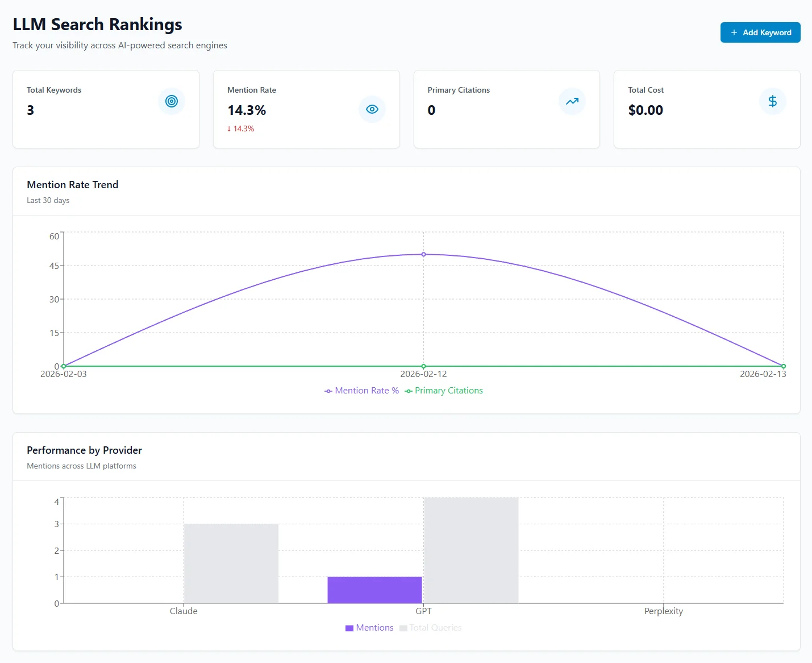Click the GPT axis label
Screen dimensions: 812x663
point(423,611)
